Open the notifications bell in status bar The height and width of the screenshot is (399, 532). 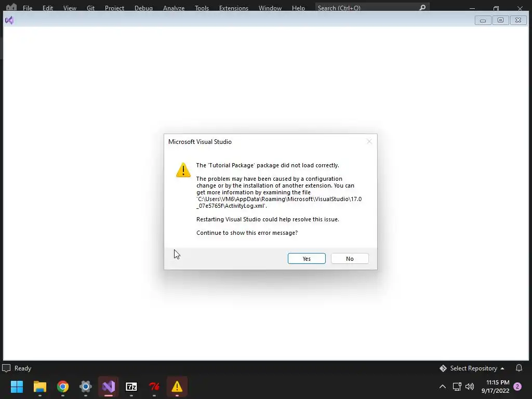519,368
